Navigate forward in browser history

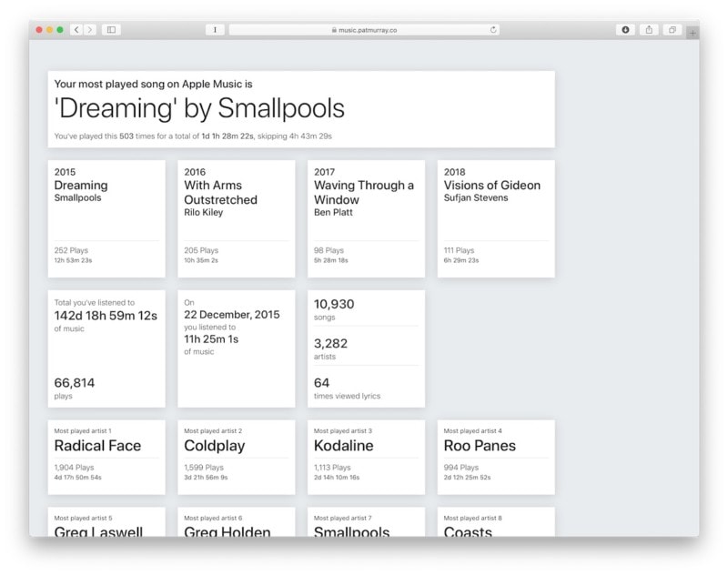tap(90, 29)
